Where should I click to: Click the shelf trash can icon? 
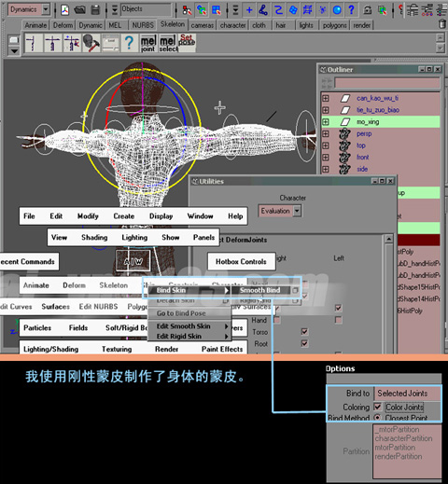coord(441,24)
